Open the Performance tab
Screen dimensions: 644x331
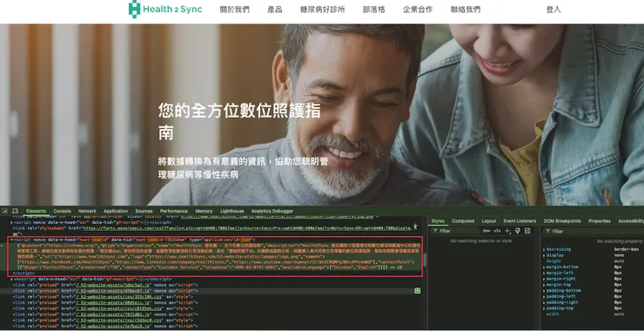click(174, 211)
